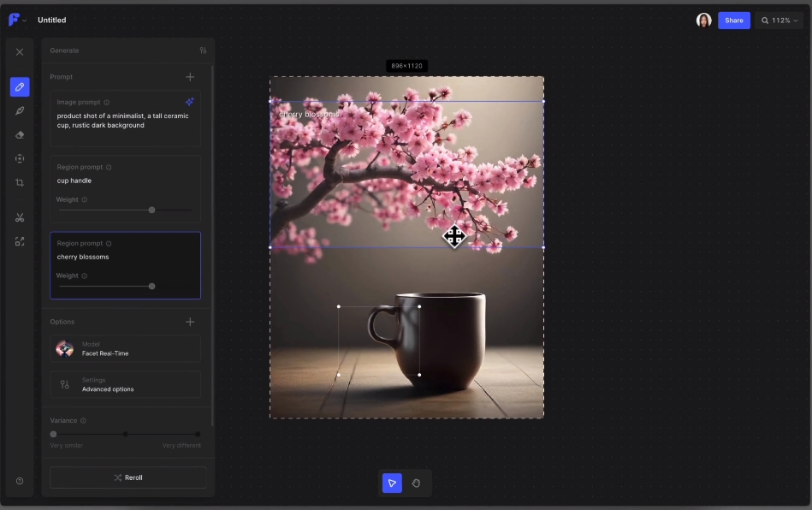Viewport: 812px width, 510px height.
Task: Select the pen brush tool
Action: click(20, 110)
